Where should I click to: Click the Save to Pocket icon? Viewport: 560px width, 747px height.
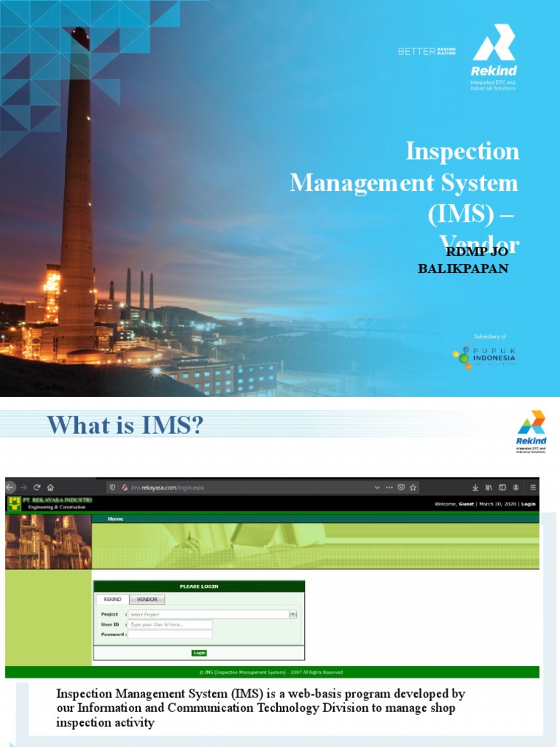coord(402,487)
